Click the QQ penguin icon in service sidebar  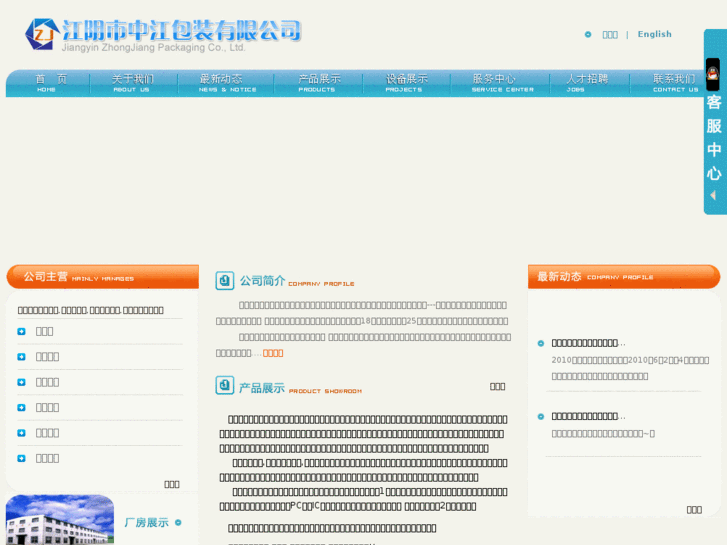coord(713,74)
